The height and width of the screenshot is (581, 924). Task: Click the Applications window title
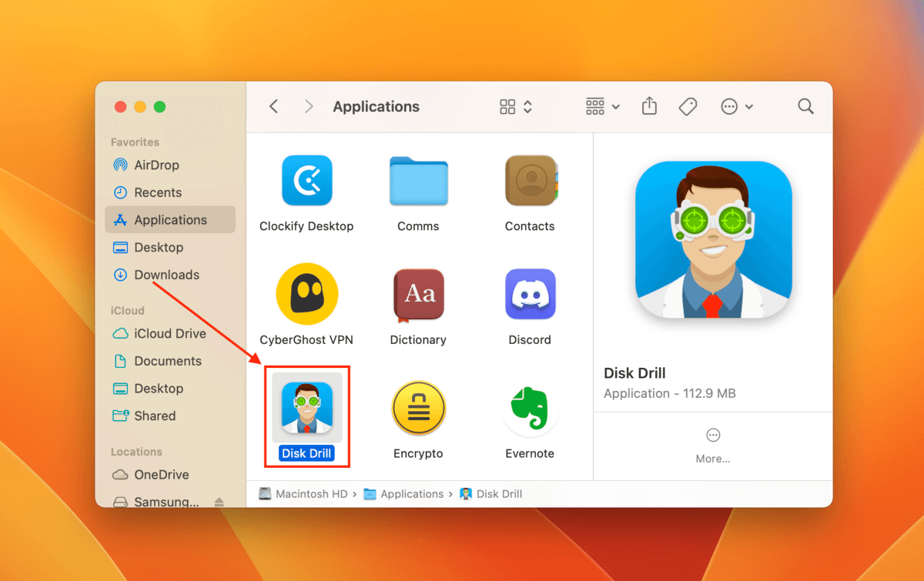pyautogui.click(x=376, y=107)
